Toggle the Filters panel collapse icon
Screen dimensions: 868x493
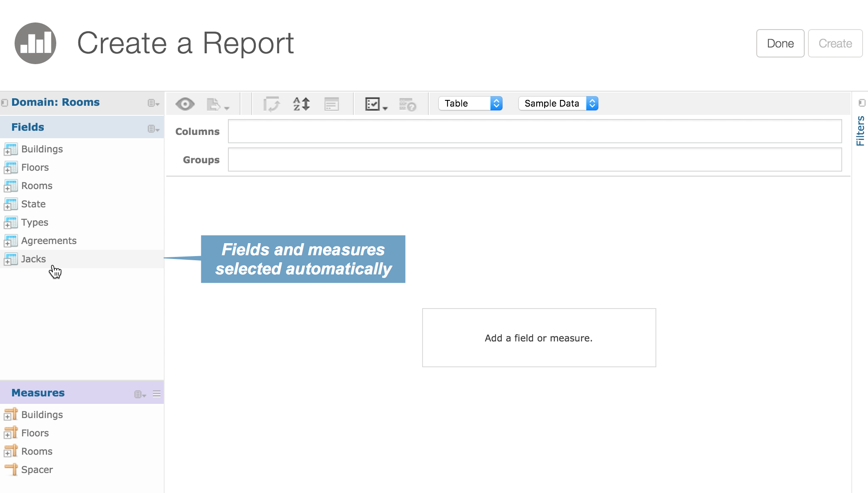862,102
